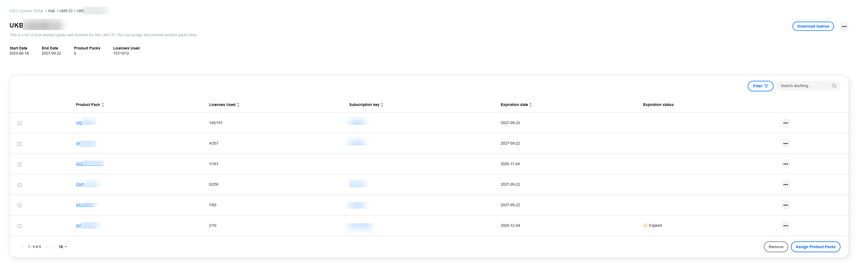Click the search magnifier icon
868x273 pixels.
(834, 86)
